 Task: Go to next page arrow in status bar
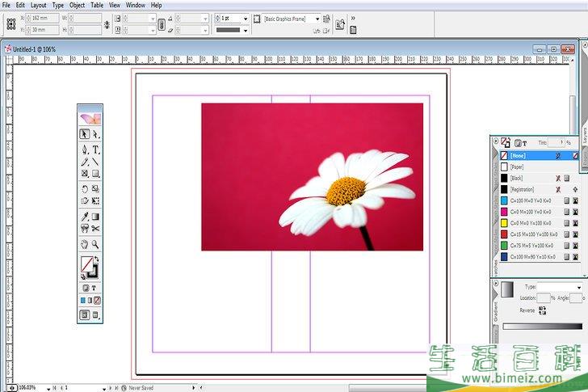(110, 388)
